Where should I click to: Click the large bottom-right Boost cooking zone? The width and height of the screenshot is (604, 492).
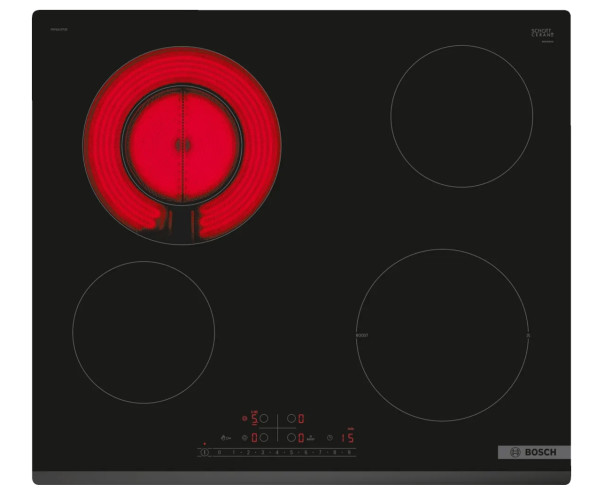[x=442, y=335]
